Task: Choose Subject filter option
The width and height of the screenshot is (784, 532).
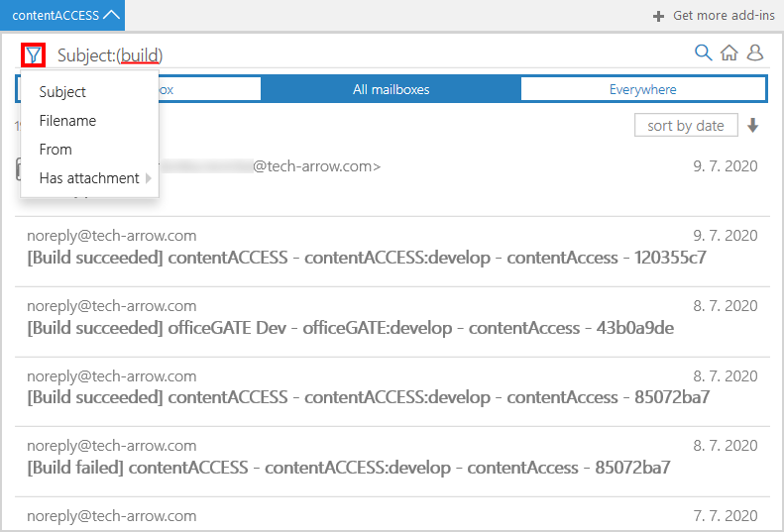Action: pos(89,92)
